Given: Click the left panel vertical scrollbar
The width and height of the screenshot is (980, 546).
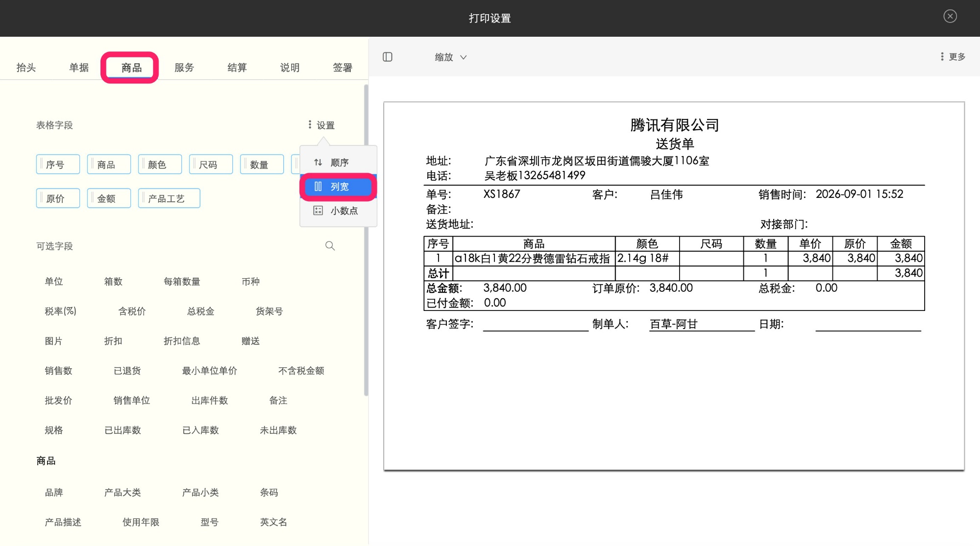Looking at the screenshot, I should 366,240.
